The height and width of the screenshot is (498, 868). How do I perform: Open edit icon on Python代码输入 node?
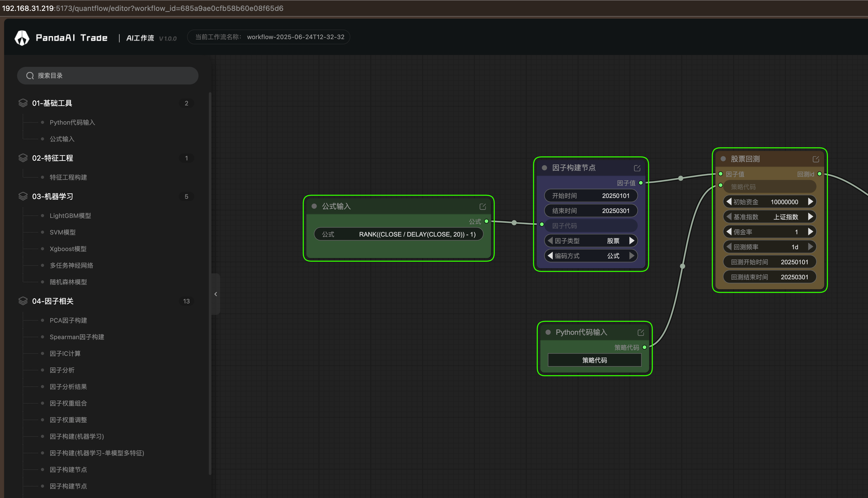pyautogui.click(x=641, y=332)
